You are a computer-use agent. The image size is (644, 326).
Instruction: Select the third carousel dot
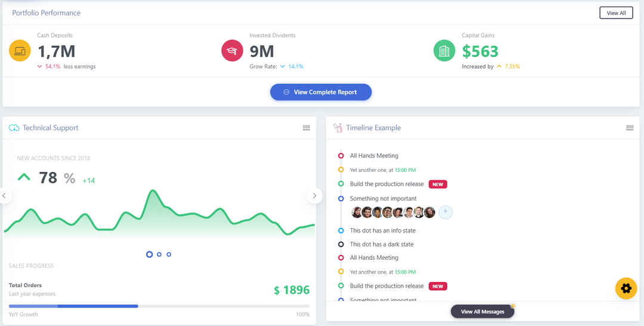click(x=169, y=254)
